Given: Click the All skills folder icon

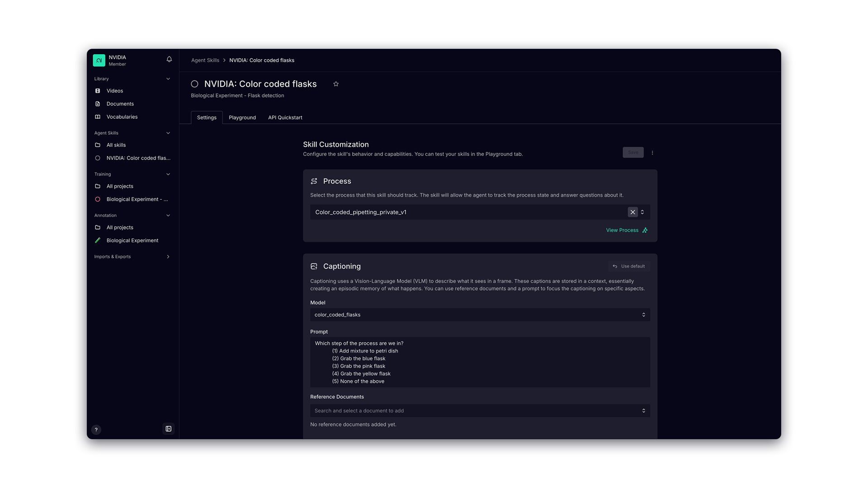Looking at the screenshot, I should pos(98,145).
